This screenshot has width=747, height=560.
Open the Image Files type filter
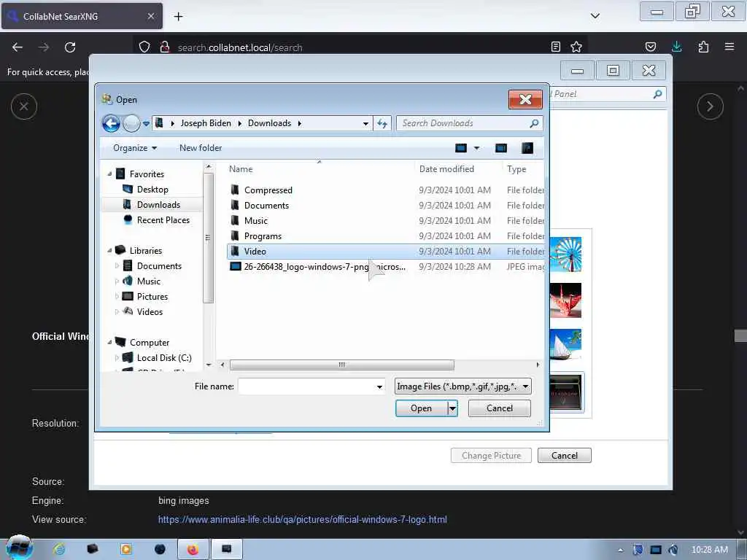(x=462, y=386)
